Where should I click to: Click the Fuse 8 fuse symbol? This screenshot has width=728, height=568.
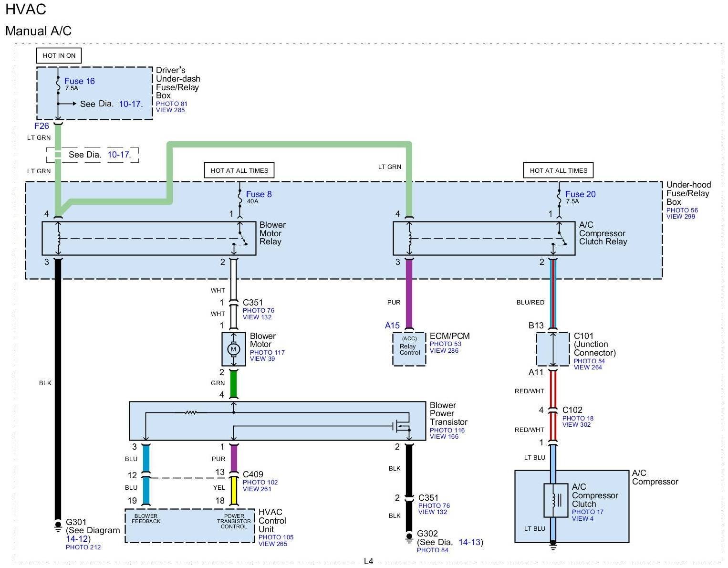click(x=239, y=195)
